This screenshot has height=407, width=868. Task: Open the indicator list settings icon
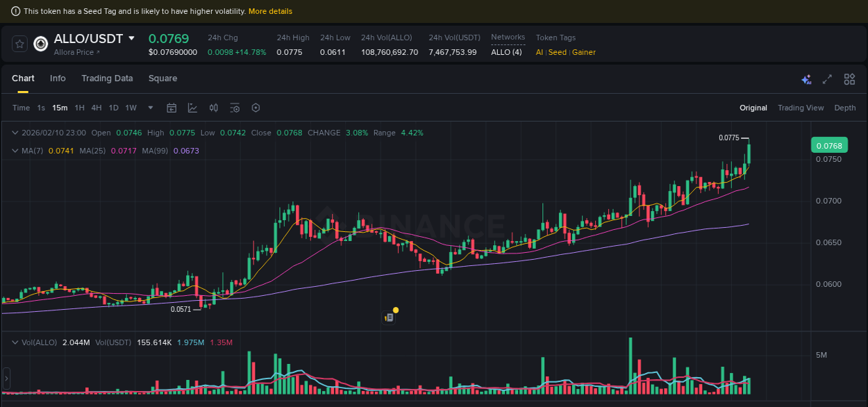234,108
